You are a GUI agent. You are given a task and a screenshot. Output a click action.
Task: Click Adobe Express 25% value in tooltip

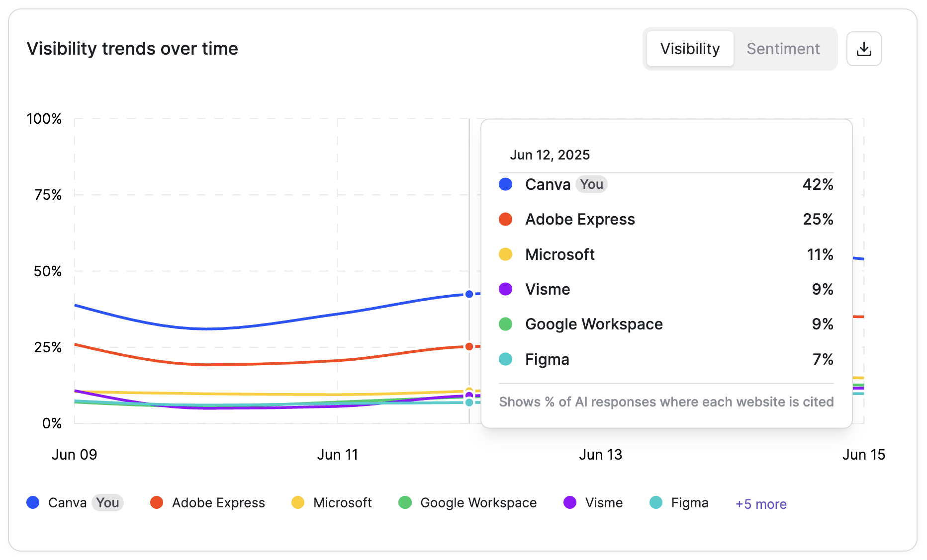coord(818,219)
